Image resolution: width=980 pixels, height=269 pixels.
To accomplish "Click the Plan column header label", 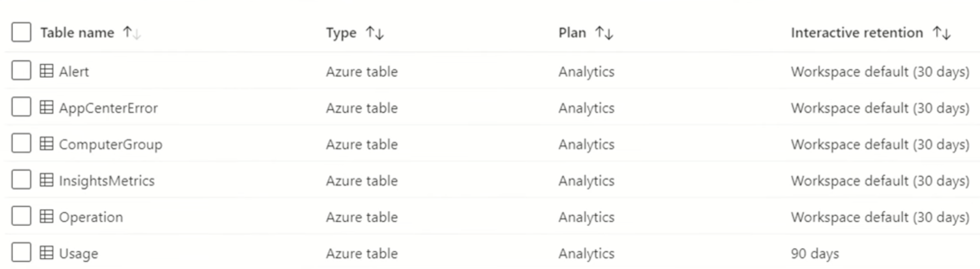I will (x=572, y=33).
